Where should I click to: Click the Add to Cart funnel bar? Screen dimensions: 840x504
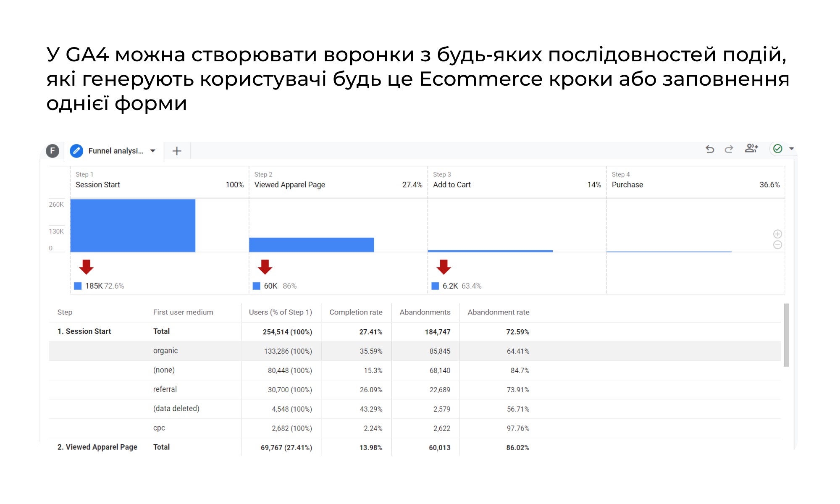pos(490,251)
